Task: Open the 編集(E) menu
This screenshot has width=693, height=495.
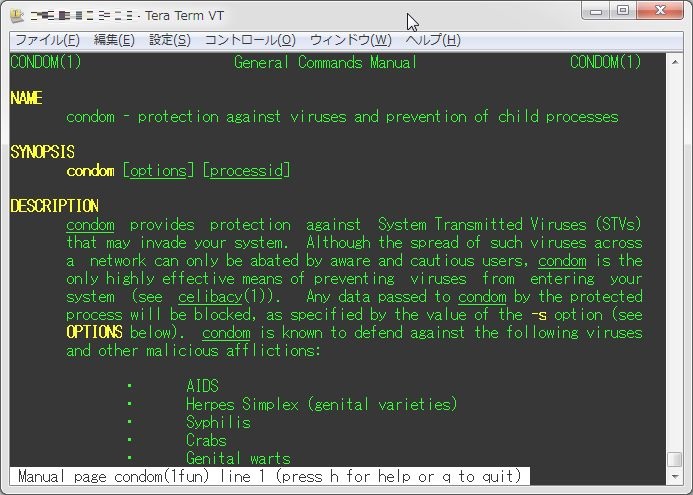Action: [x=113, y=40]
